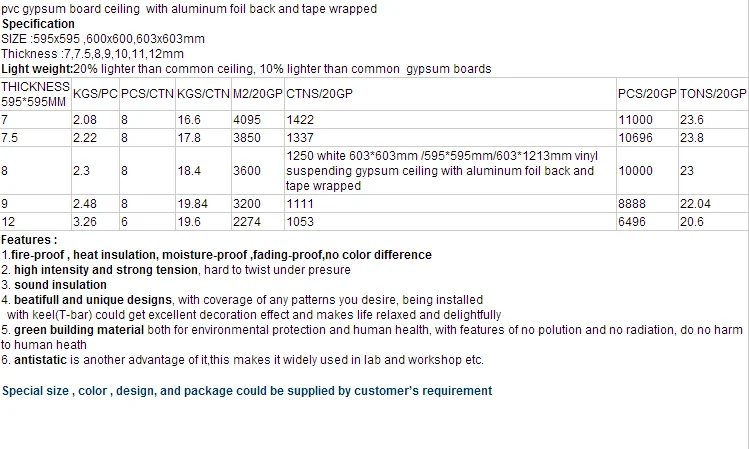Select the 8888 PCS/20GP cell

[x=632, y=204]
